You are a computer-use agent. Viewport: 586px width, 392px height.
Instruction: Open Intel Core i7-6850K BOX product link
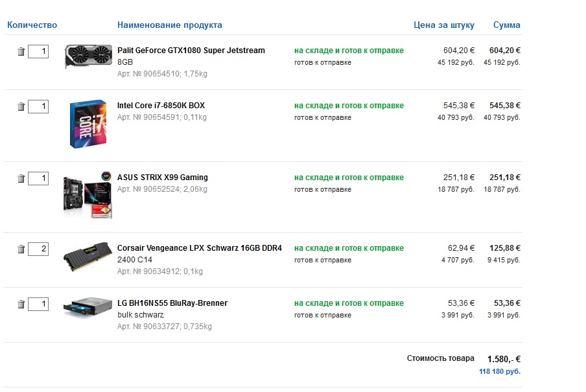point(161,106)
